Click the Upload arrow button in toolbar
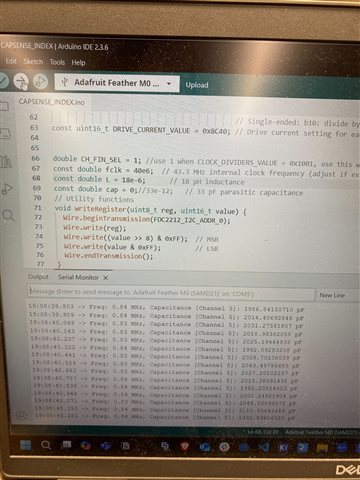This screenshot has width=360, height=480. tap(21, 81)
